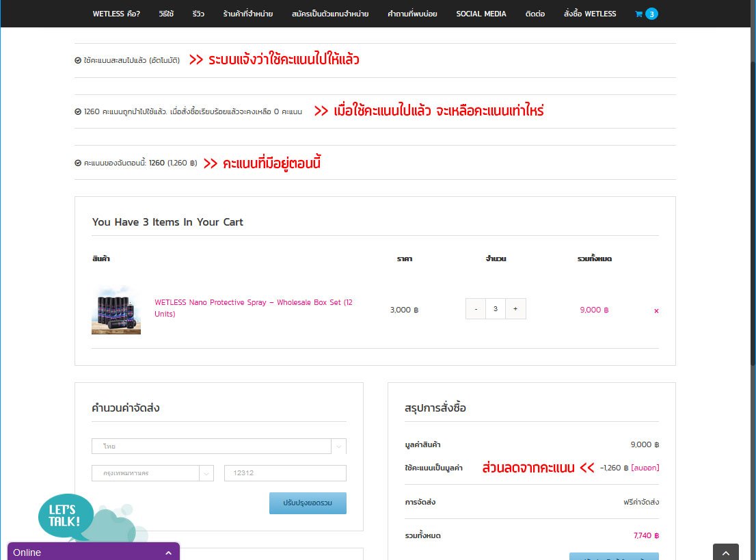Open the ติดต่อ contact menu item
Screen dimensions: 756x560
coord(535,14)
